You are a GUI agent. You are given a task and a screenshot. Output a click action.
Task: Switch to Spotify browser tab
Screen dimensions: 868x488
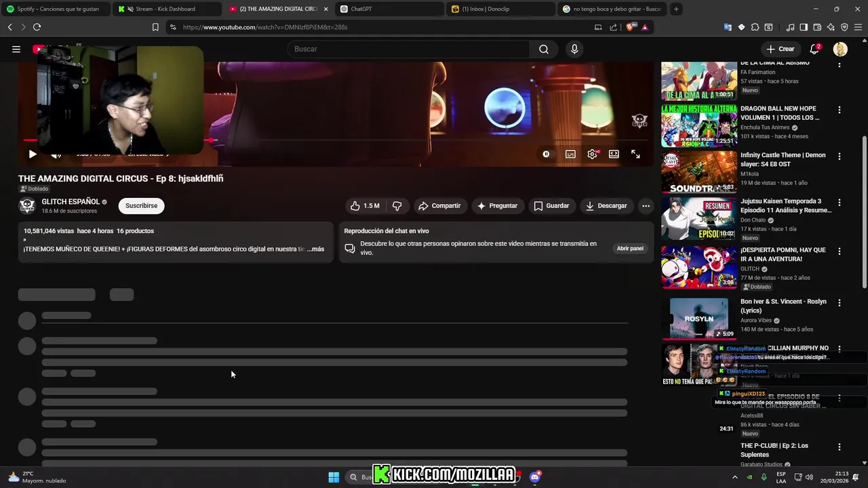point(58,9)
